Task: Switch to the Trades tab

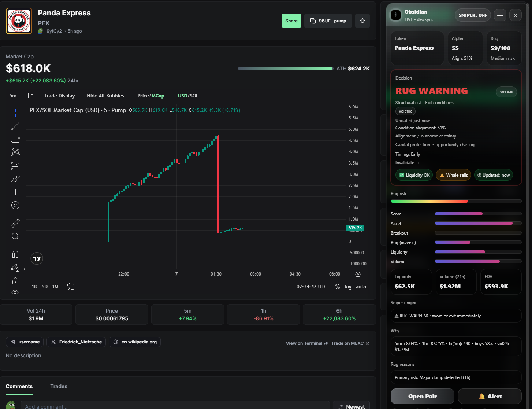Action: (x=59, y=386)
